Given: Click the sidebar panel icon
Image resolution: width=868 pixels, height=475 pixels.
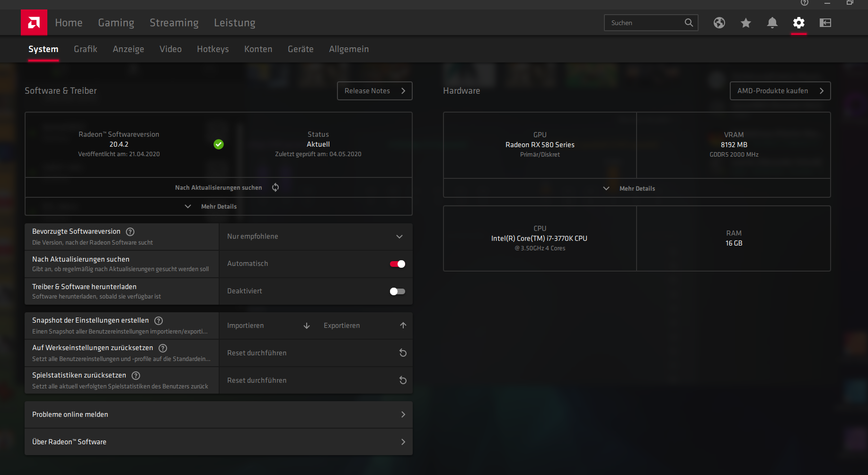Looking at the screenshot, I should 825,23.
